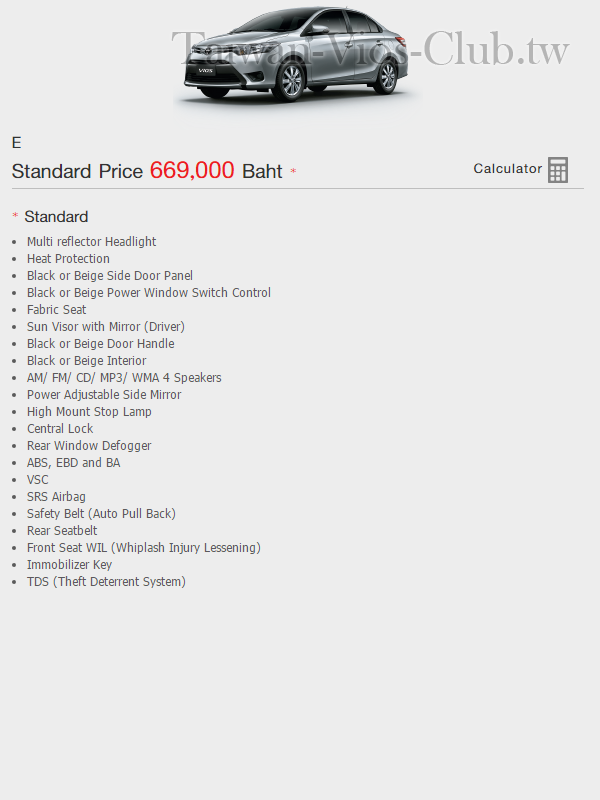This screenshot has height=800, width=600.
Task: Click the 669,000 red price figure
Action: (192, 170)
